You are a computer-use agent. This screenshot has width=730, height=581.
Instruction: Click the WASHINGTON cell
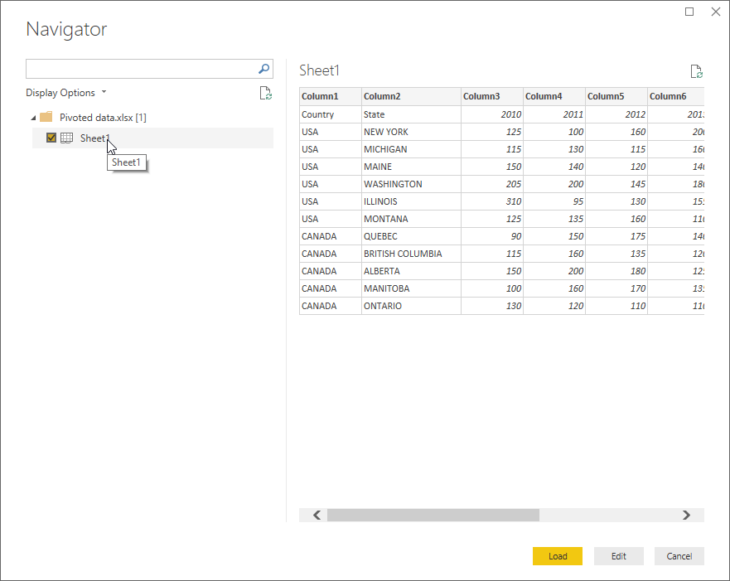pyautogui.click(x=411, y=184)
